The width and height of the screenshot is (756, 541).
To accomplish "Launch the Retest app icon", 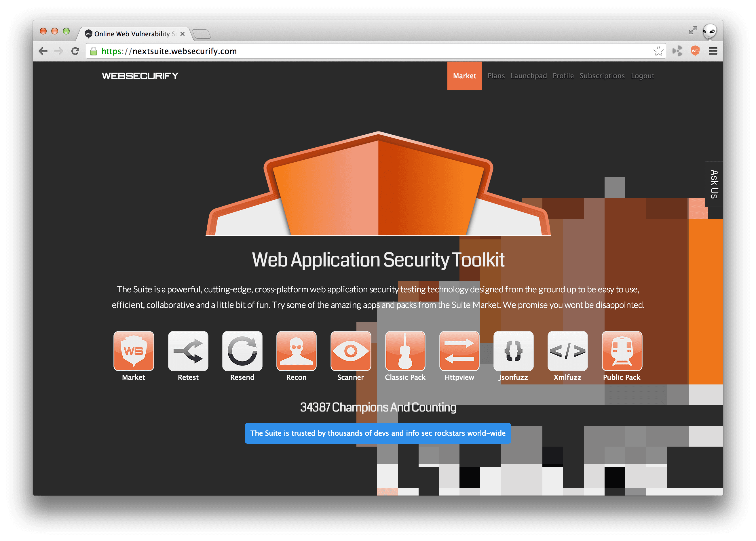I will [188, 351].
